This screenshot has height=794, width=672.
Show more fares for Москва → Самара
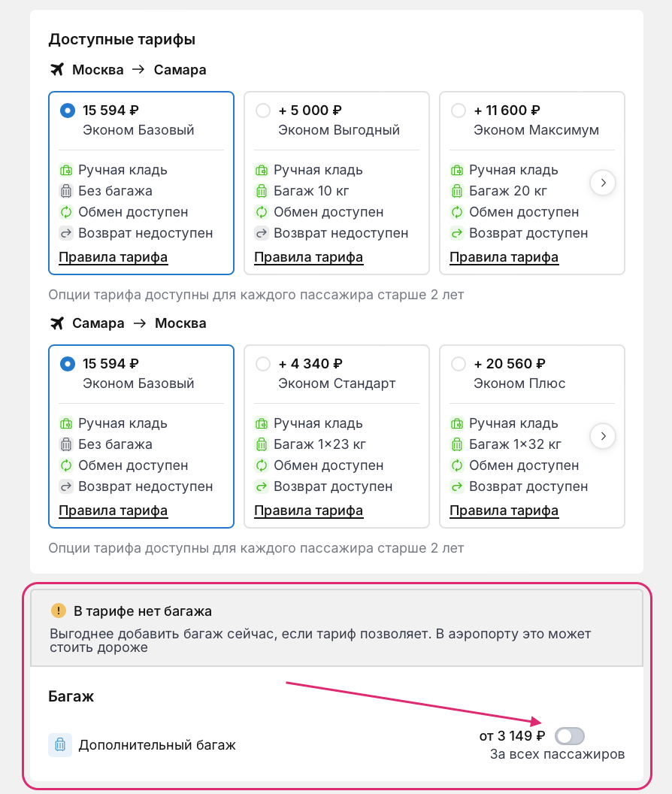click(603, 183)
